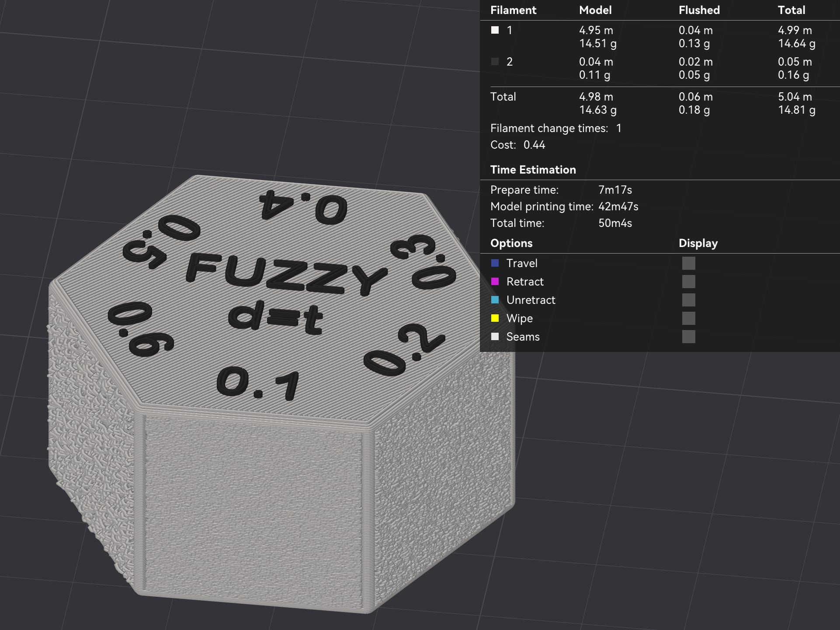
Task: Click the Time Estimation heading
Action: 533,170
